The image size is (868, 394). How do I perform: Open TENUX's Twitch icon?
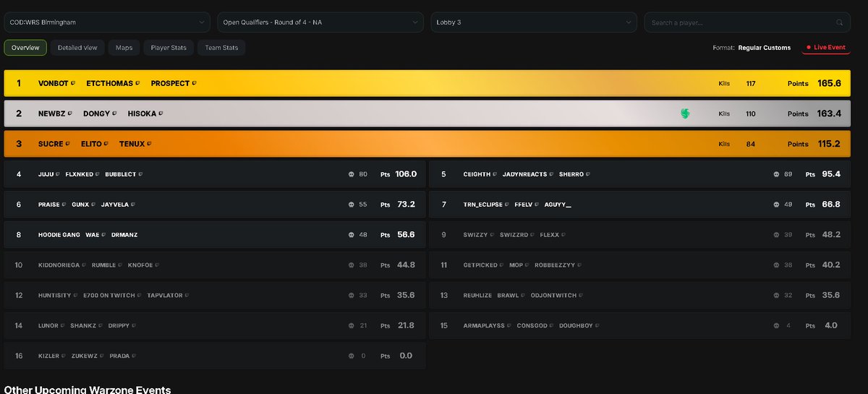click(x=150, y=144)
